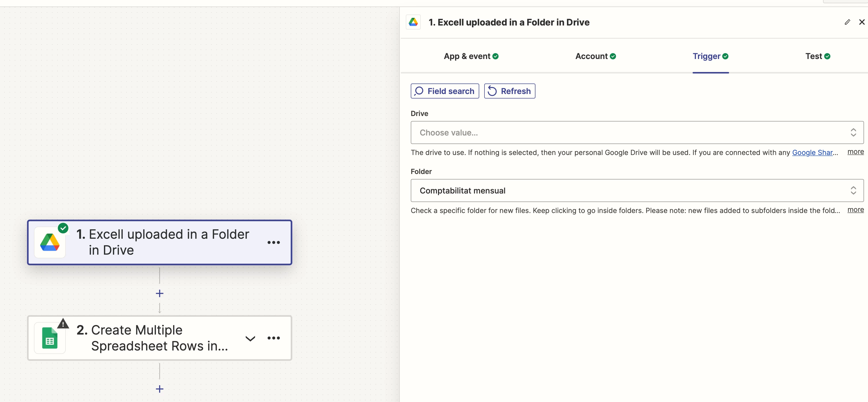Close the step editor panel
868x402 pixels.
pyautogui.click(x=862, y=22)
